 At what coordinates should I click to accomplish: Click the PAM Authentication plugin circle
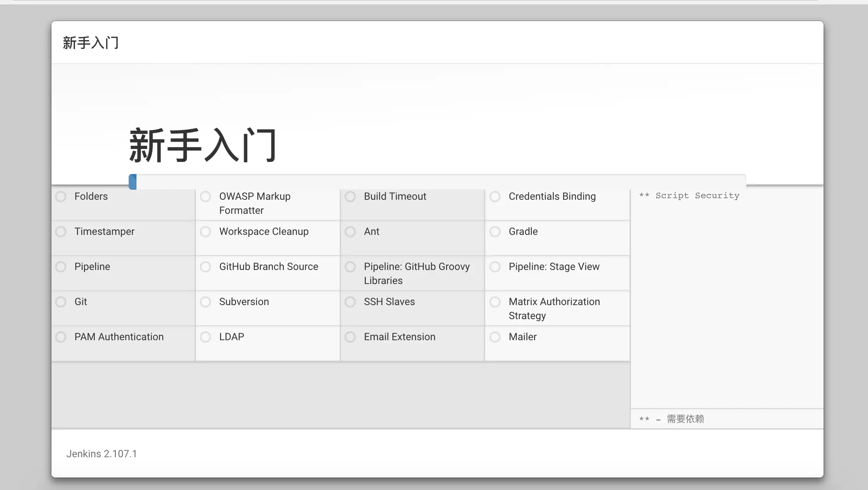pos(61,337)
